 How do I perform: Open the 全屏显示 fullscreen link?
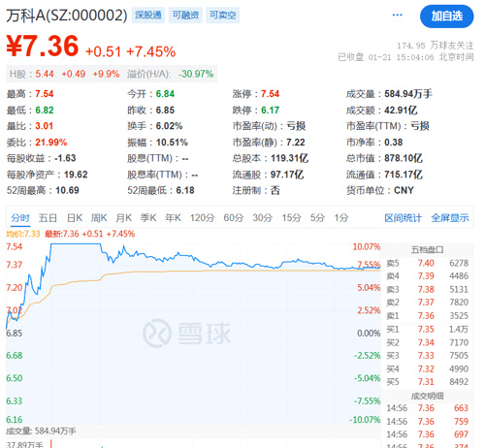click(x=450, y=218)
